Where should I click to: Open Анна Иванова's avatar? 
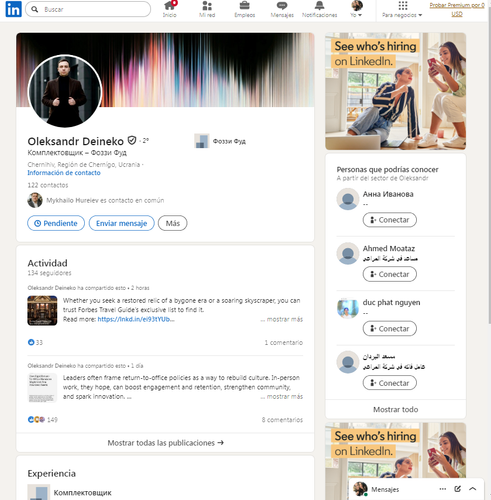(x=348, y=199)
